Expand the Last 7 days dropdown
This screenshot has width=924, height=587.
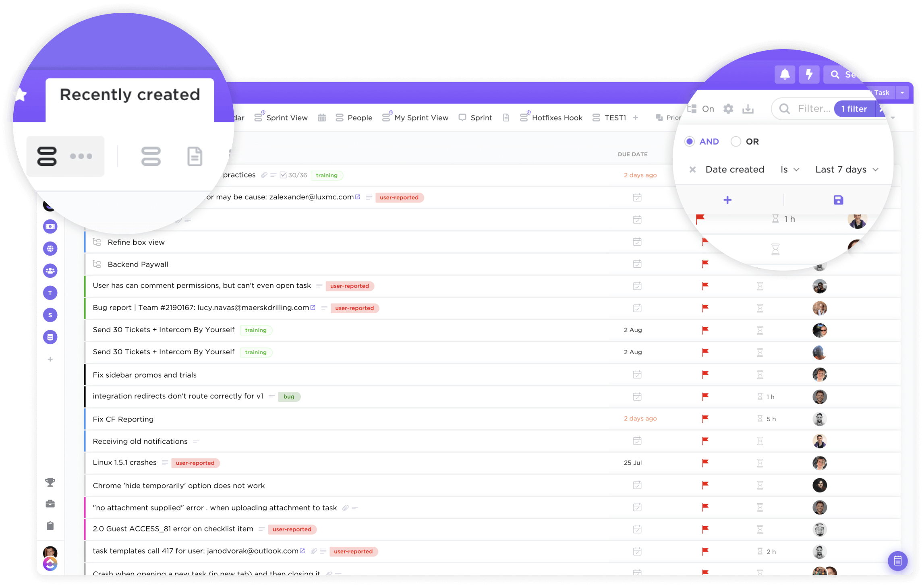(x=846, y=169)
